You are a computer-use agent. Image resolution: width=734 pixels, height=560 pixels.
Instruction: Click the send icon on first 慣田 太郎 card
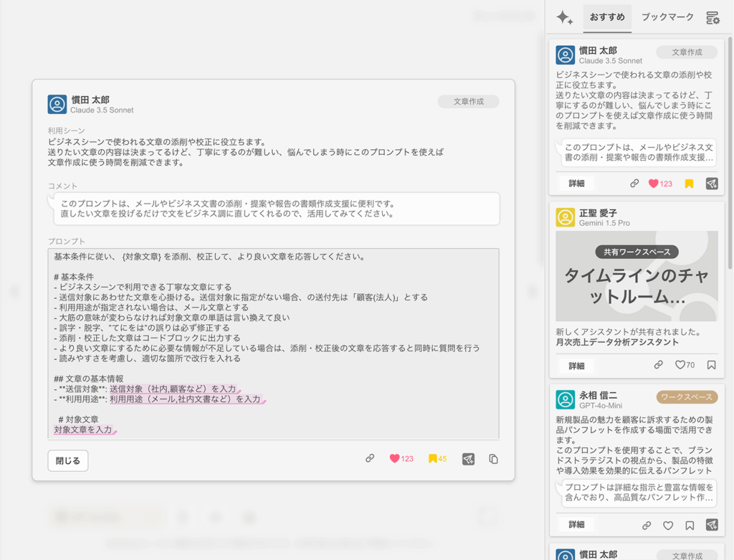711,184
